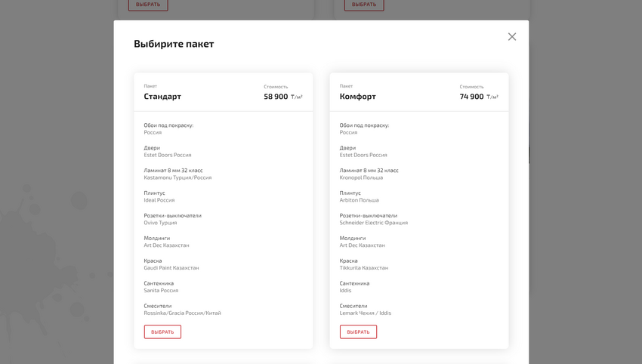Click the Комфорт package title
Image resolution: width=642 pixels, height=364 pixels.
point(358,97)
